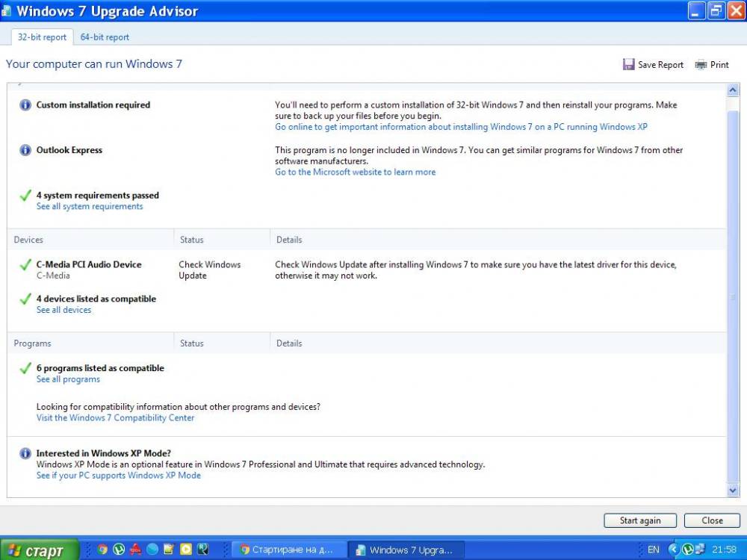The height and width of the screenshot is (560, 747).
Task: Click the info icon beside Interested in Windows XP Mode
Action: (25, 453)
